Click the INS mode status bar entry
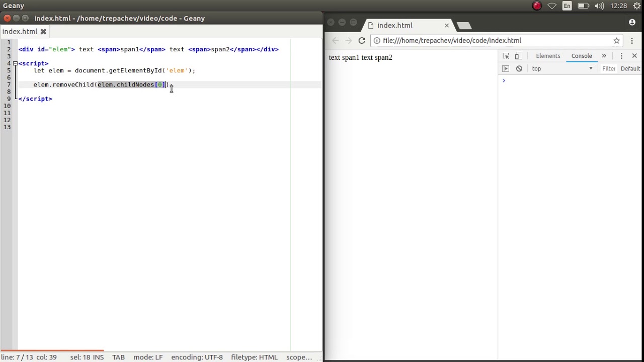 [x=98, y=357]
